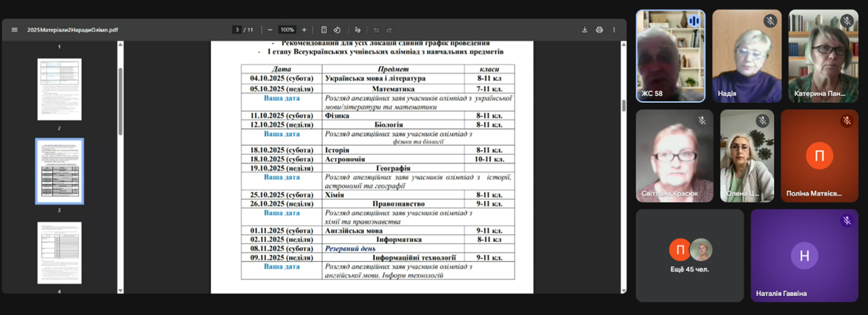
Task: Zoom out with the minus button
Action: tap(270, 30)
